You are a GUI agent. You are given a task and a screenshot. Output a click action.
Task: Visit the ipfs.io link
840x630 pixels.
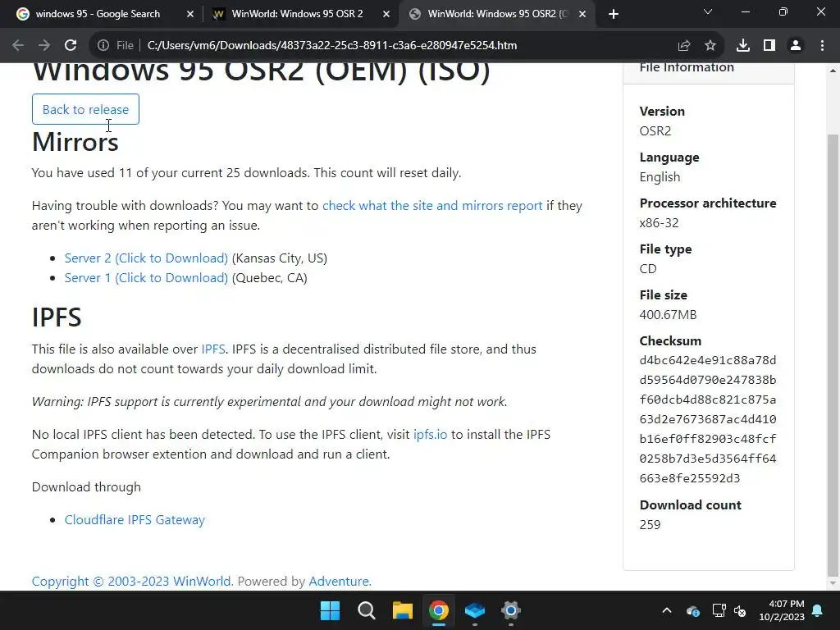tap(430, 435)
